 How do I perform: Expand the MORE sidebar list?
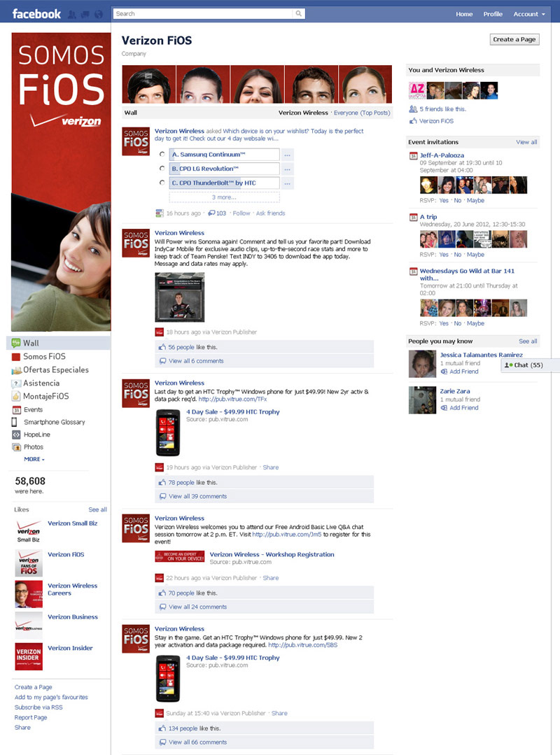[34, 459]
